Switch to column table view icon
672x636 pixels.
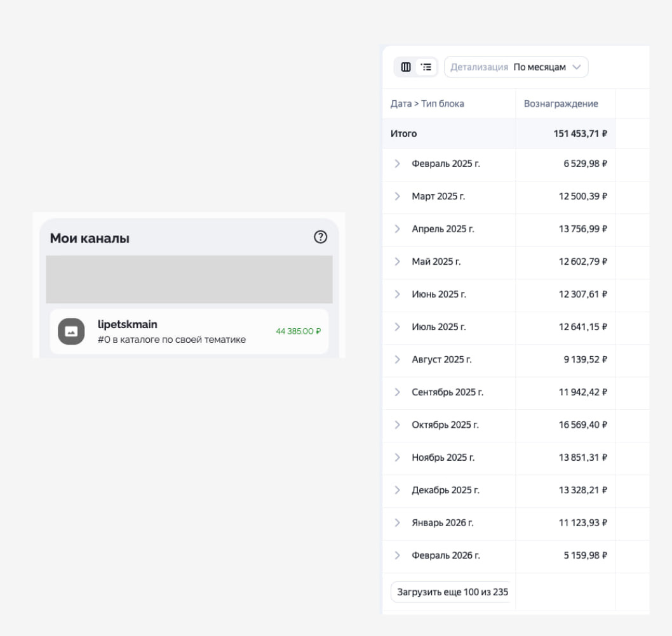[406, 67]
